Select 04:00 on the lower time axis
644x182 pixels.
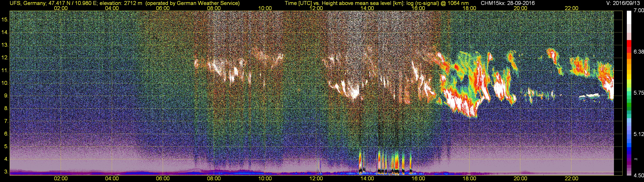coord(112,179)
